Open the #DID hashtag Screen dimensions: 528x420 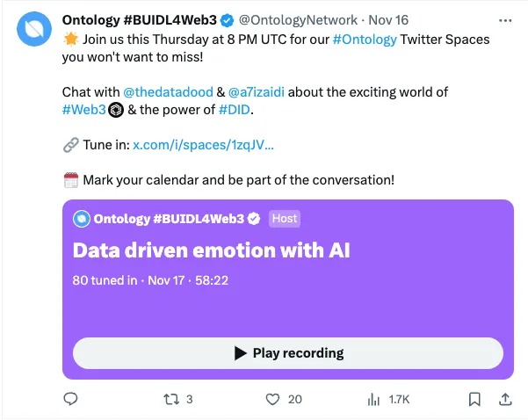coord(233,109)
